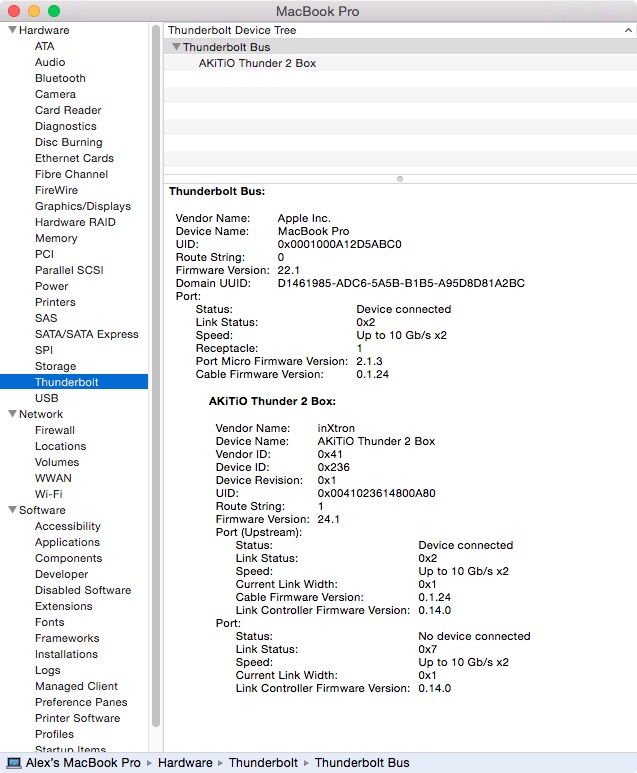The height and width of the screenshot is (773, 637).
Task: Click Alex's MacBook Pro in path bar
Action: (83, 763)
